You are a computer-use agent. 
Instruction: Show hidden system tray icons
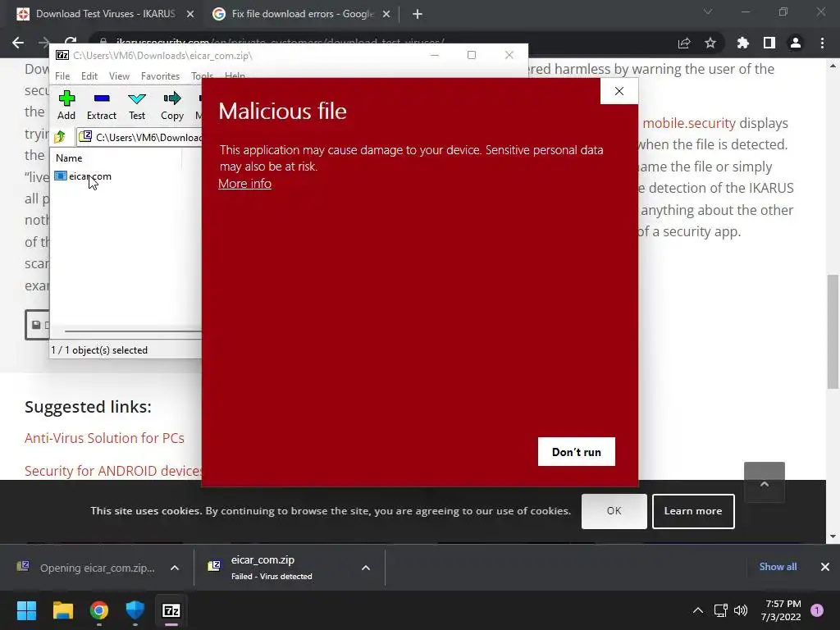(x=697, y=610)
